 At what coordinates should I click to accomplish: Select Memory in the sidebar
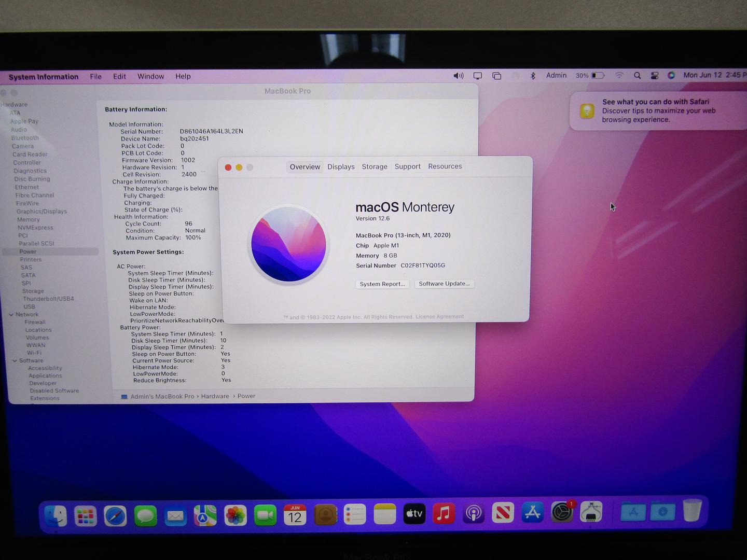(28, 220)
